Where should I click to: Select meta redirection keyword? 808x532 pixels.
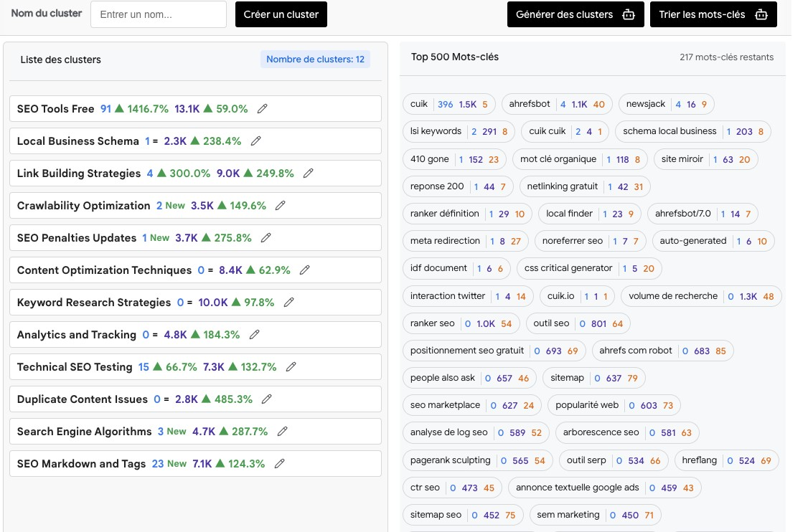(465, 241)
